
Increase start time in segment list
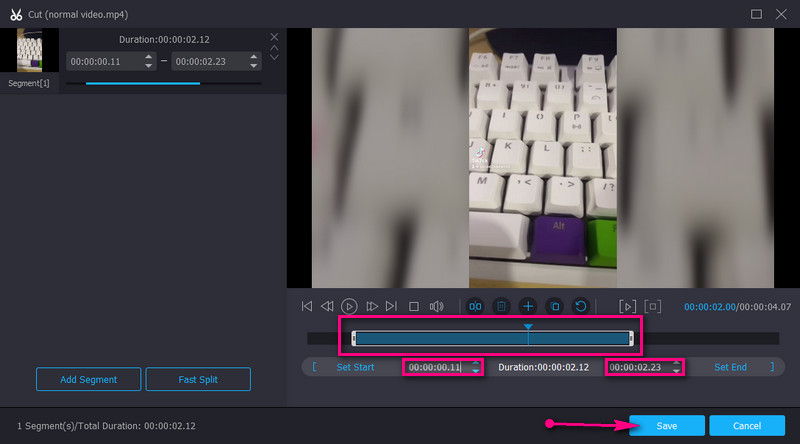pos(148,57)
